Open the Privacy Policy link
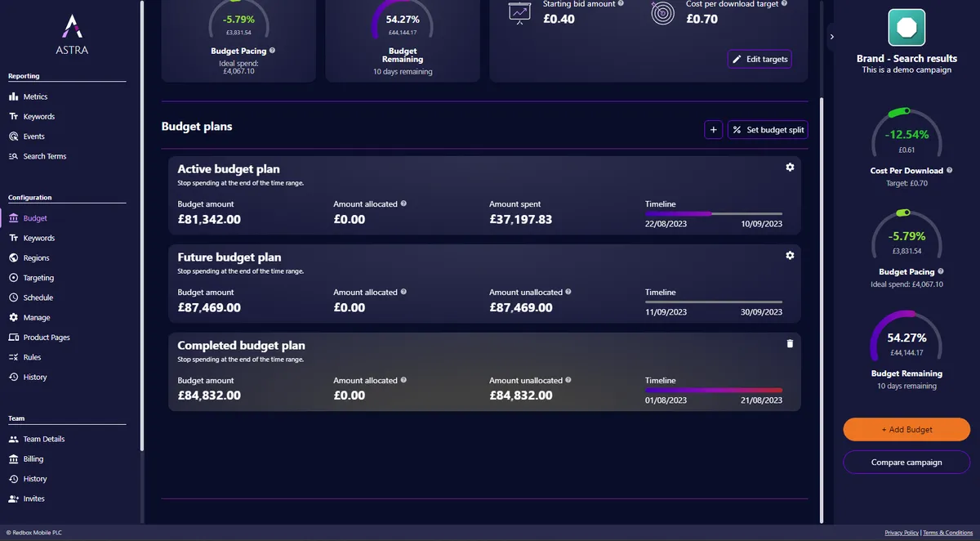Image resolution: width=980 pixels, height=541 pixels. (902, 533)
